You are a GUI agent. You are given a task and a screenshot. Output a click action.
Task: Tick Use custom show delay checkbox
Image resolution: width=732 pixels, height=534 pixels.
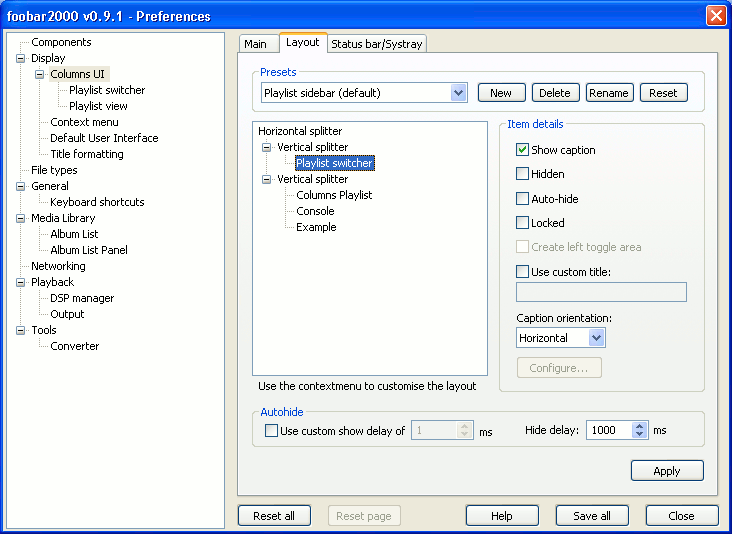(271, 430)
